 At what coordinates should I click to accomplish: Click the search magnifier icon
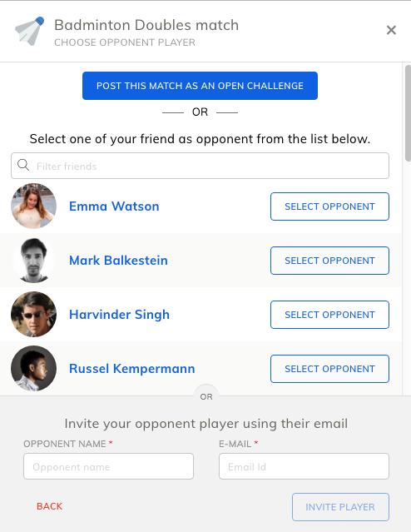[x=23, y=165]
